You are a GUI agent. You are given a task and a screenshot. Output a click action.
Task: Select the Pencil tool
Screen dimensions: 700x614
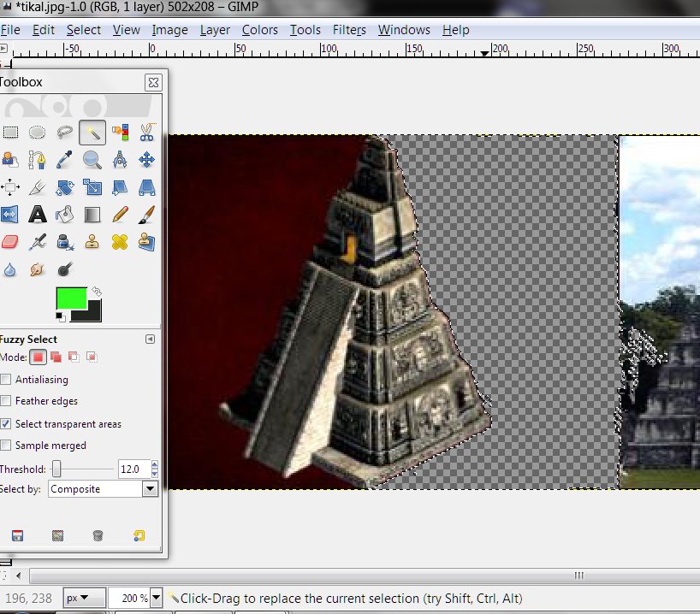pos(120,214)
